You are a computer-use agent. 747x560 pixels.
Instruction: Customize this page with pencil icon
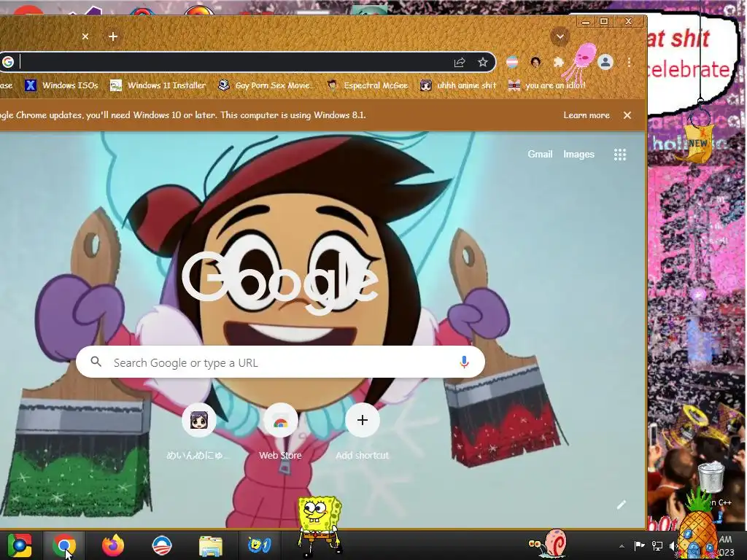click(x=622, y=505)
